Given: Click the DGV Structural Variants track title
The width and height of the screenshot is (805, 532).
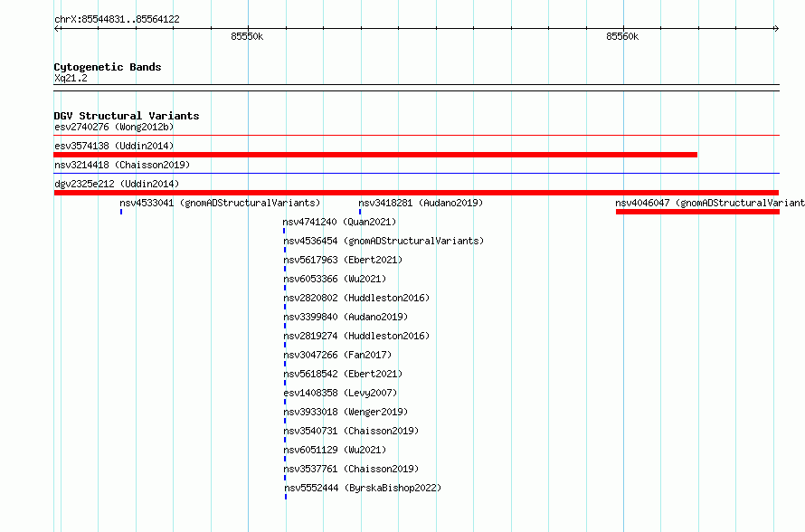Looking at the screenshot, I should tap(127, 116).
